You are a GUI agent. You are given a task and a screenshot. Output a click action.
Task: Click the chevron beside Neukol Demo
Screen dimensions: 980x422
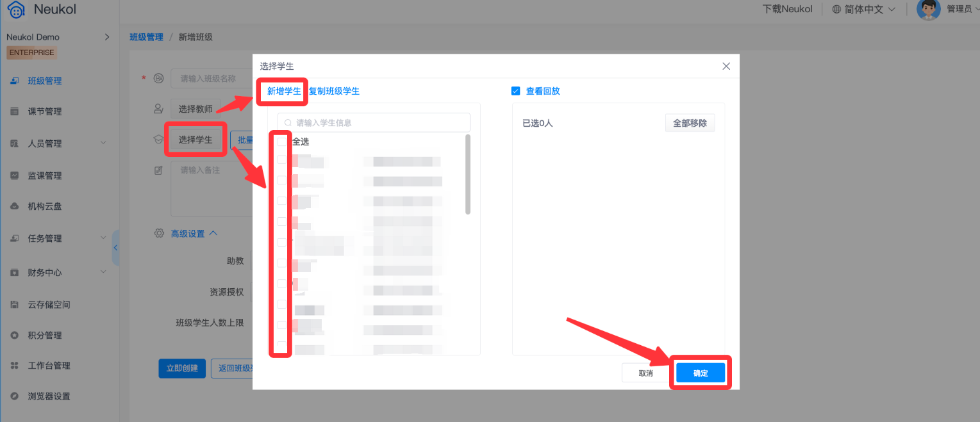tap(107, 37)
